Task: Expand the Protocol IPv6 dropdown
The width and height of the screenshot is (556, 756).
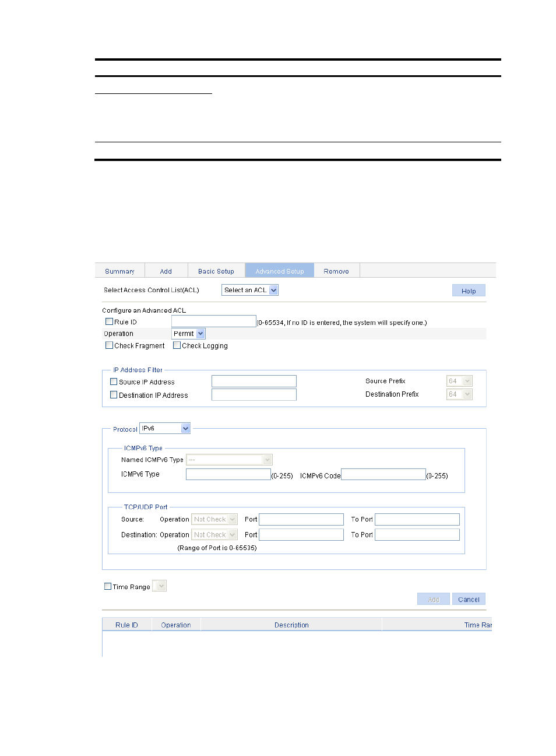Action: pos(166,428)
